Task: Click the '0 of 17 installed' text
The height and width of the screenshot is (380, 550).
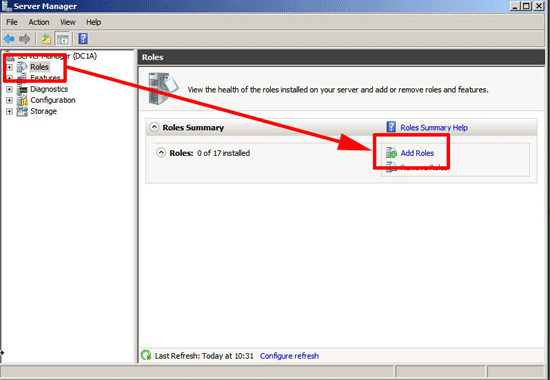Action: [223, 153]
